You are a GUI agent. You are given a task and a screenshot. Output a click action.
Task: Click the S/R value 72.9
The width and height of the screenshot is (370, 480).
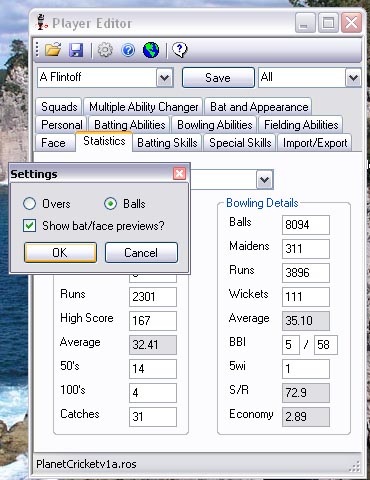click(306, 393)
